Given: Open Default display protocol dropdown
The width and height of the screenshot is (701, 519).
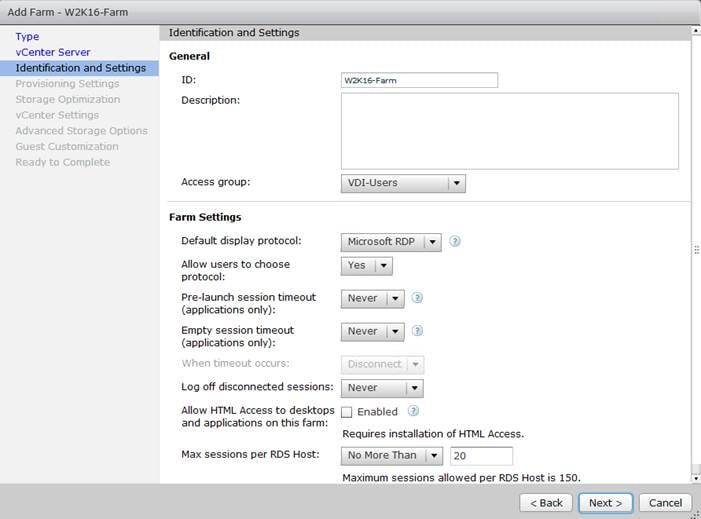Looking at the screenshot, I should pos(391,242).
